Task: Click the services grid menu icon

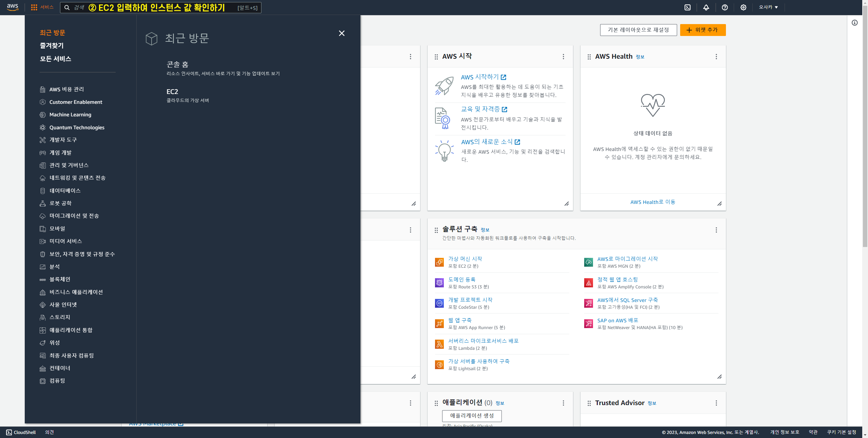Action: coord(34,7)
